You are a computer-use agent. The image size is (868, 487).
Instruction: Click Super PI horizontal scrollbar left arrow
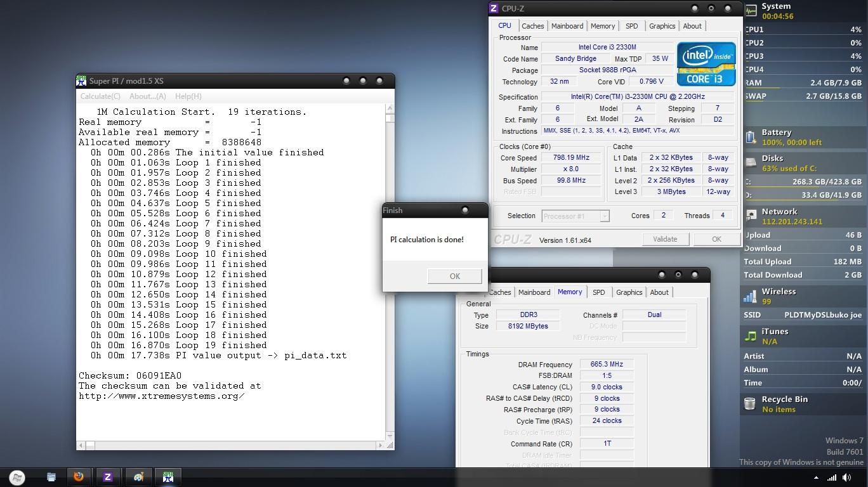pos(81,445)
